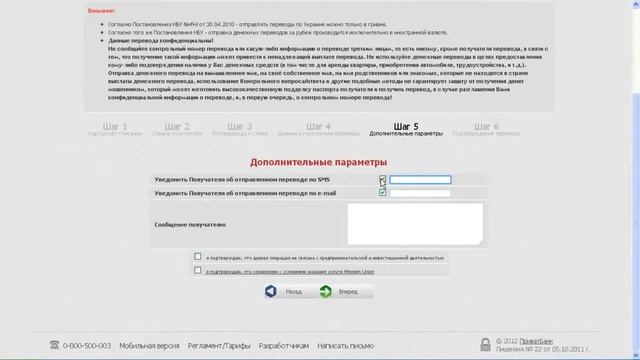Click the green forward arrow icon

pyautogui.click(x=325, y=291)
